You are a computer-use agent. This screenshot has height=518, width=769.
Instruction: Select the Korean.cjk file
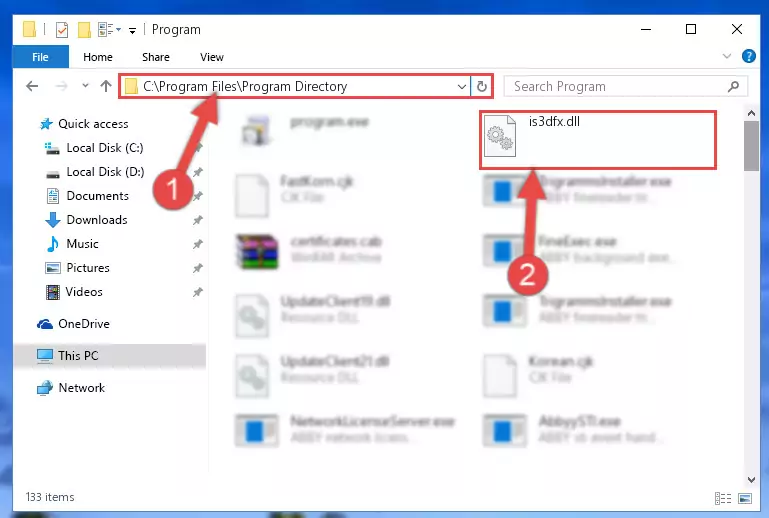538,375
